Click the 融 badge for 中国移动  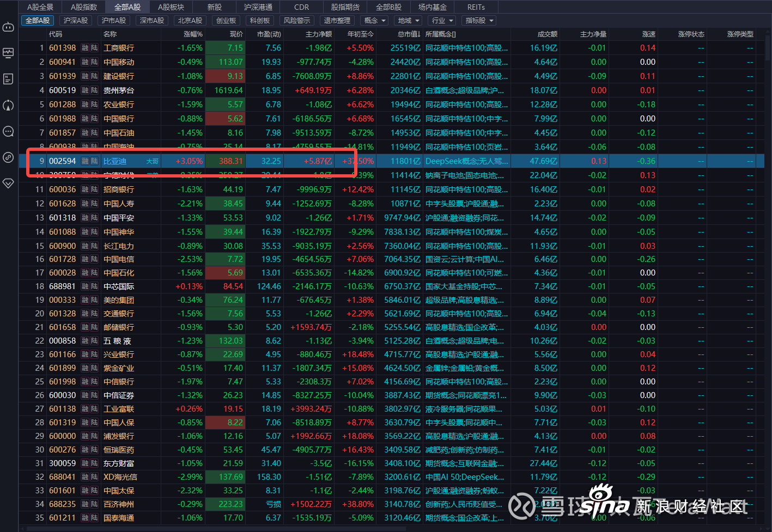(85, 62)
